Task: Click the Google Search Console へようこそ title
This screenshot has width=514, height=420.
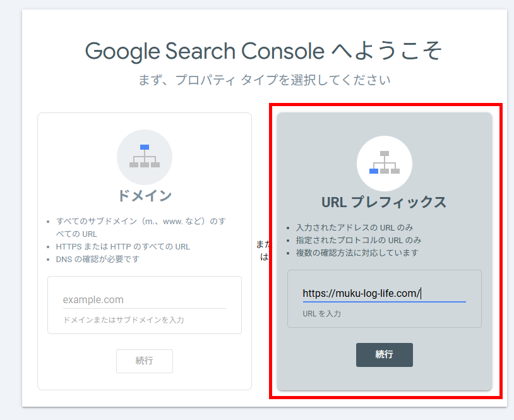Action: 263,51
